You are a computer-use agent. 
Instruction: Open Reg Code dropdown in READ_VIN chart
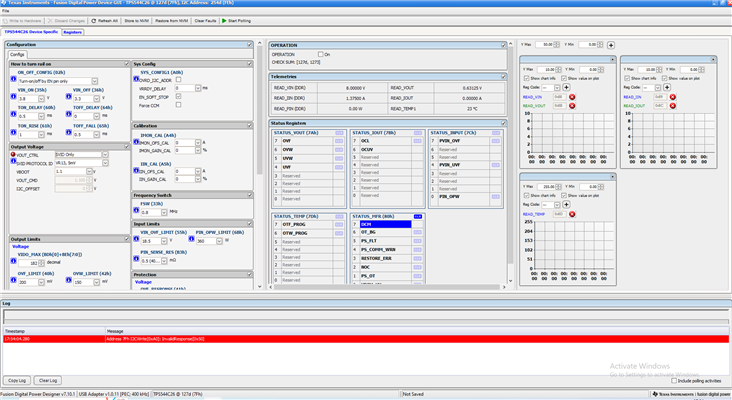[x=557, y=88]
